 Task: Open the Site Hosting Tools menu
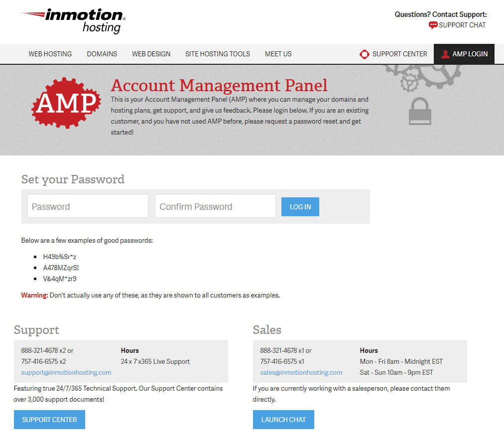coord(218,54)
